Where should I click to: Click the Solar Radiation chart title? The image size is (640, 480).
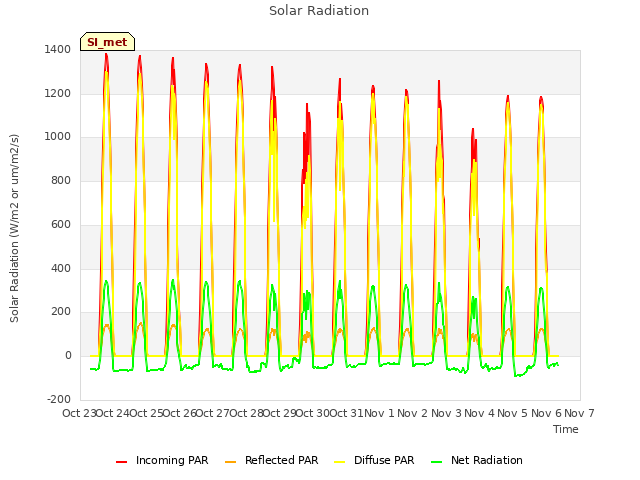click(319, 11)
